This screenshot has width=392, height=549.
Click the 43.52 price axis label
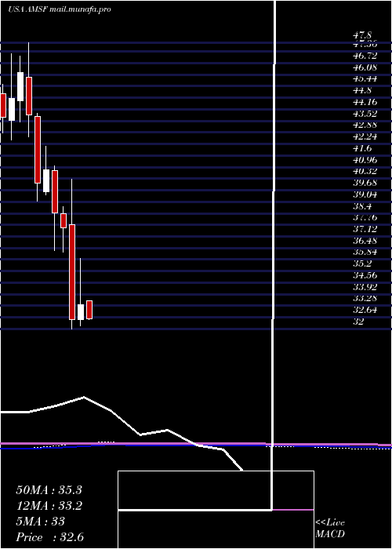(365, 114)
